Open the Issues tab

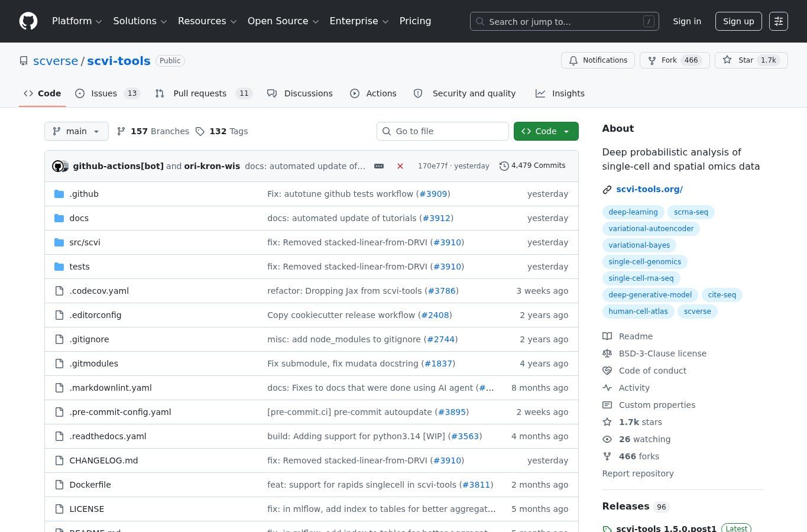(108, 93)
